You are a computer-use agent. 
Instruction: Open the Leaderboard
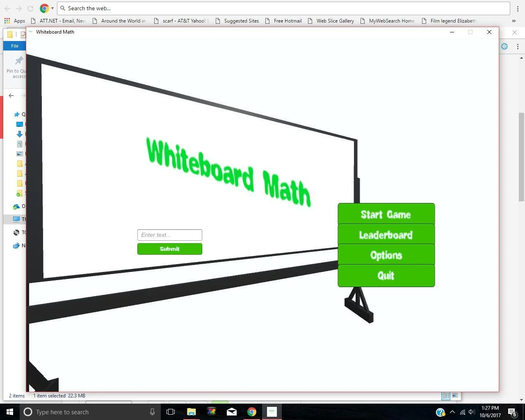(386, 234)
